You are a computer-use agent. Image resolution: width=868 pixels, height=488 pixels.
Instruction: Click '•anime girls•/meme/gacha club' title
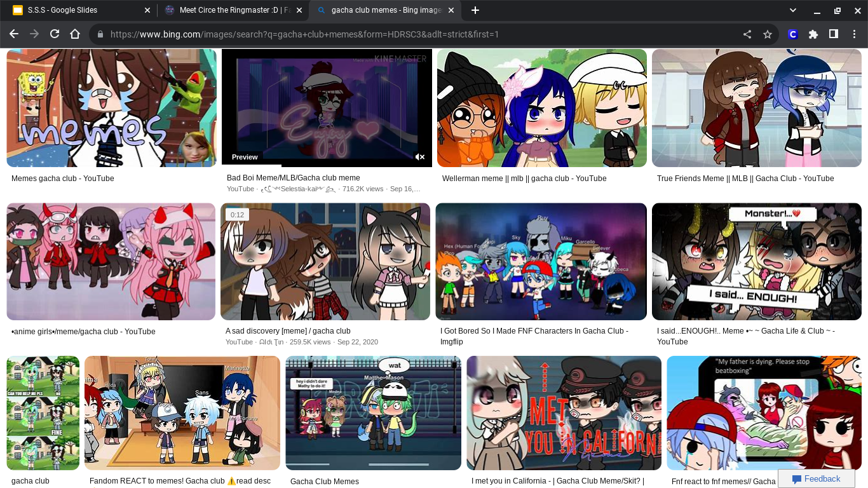tap(83, 332)
